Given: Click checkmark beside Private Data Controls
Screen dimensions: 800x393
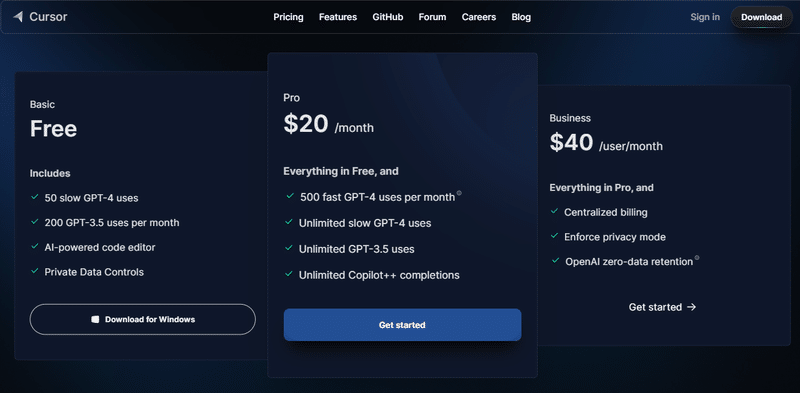Looking at the screenshot, I should click(x=35, y=271).
